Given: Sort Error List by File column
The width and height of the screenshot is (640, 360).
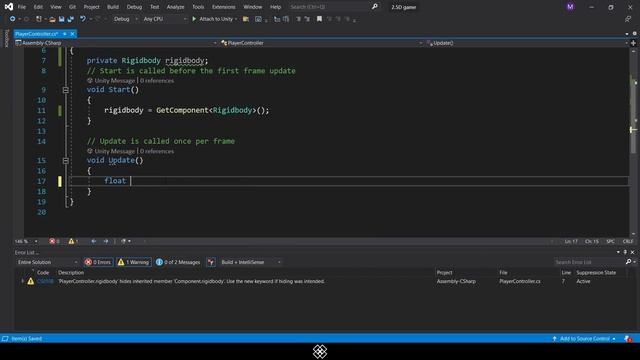Looking at the screenshot, I should pos(503,272).
